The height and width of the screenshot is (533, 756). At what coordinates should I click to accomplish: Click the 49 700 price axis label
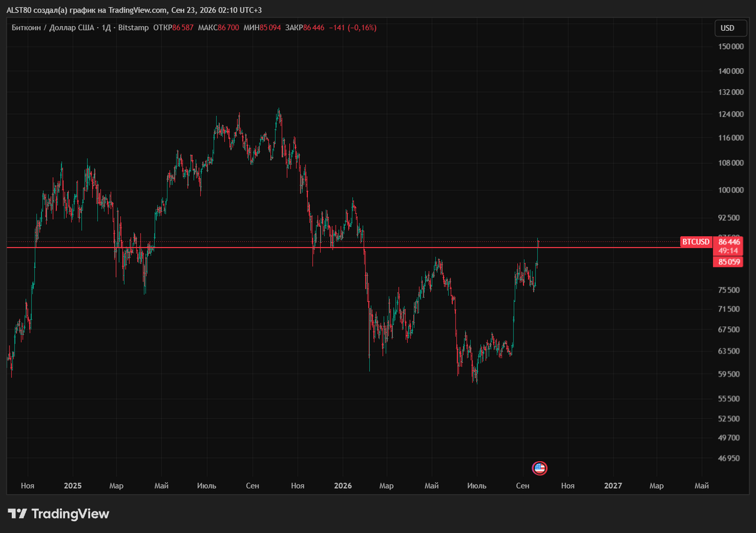point(730,437)
